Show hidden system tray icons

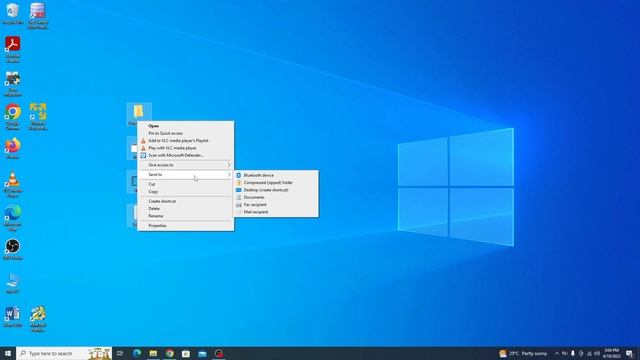557,353
